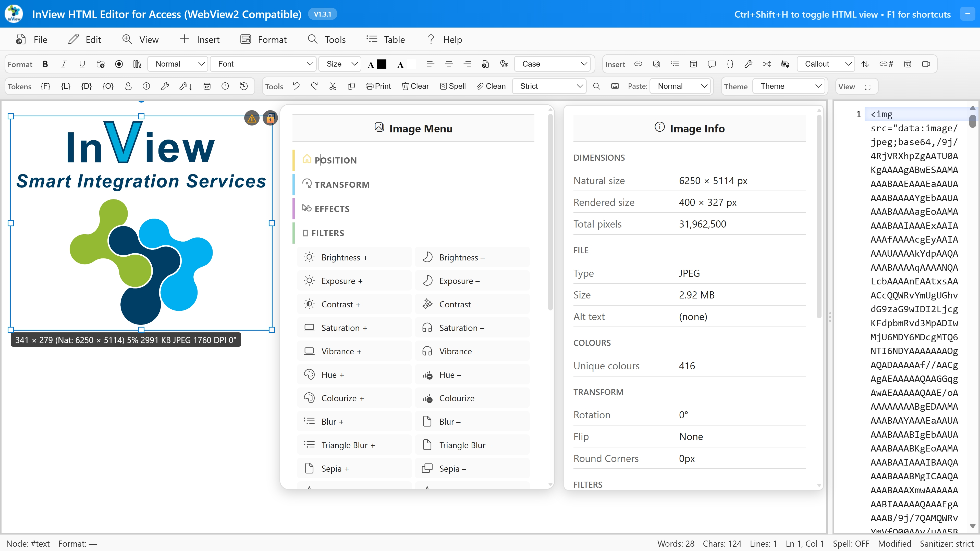Viewport: 980px width, 551px height.
Task: Click the bottom-right image resize handle
Action: click(272, 330)
